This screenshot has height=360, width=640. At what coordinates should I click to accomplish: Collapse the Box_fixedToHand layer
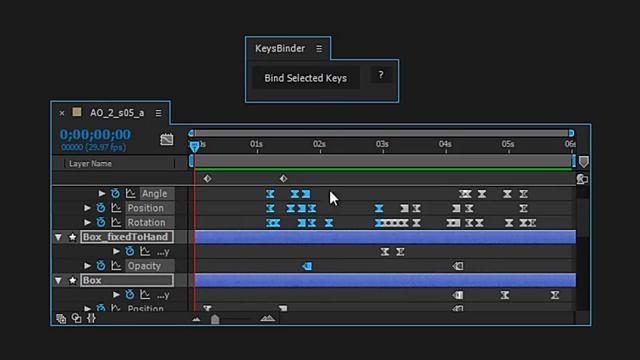click(x=58, y=237)
